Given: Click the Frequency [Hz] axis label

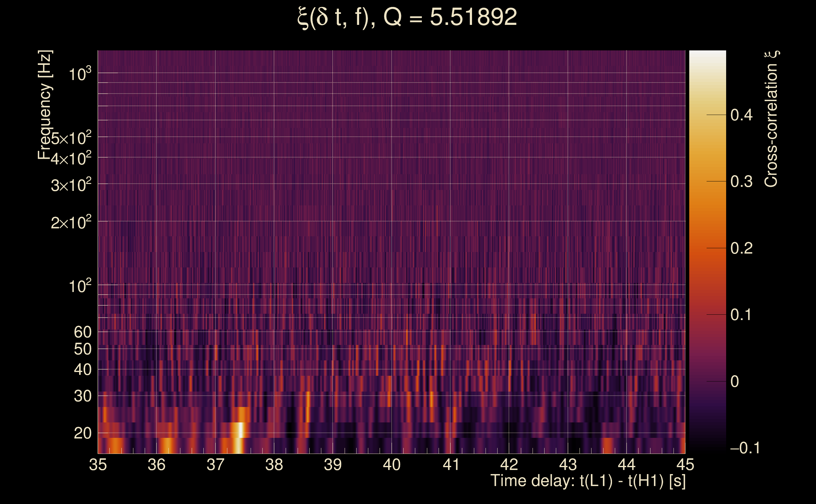Looking at the screenshot, I should tap(45, 105).
